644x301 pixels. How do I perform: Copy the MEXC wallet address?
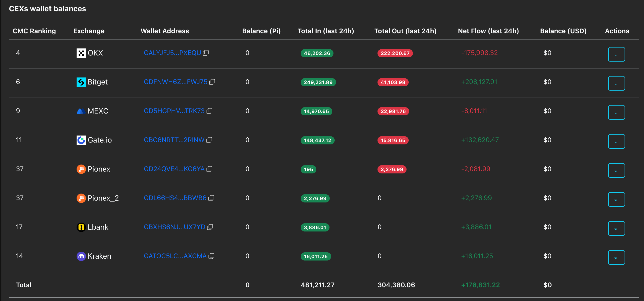pyautogui.click(x=209, y=111)
